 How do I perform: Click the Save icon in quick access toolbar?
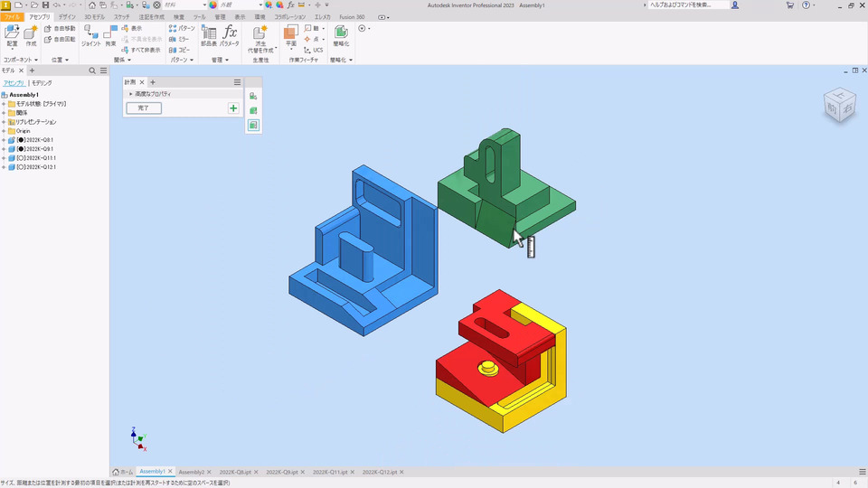pyautogui.click(x=45, y=5)
